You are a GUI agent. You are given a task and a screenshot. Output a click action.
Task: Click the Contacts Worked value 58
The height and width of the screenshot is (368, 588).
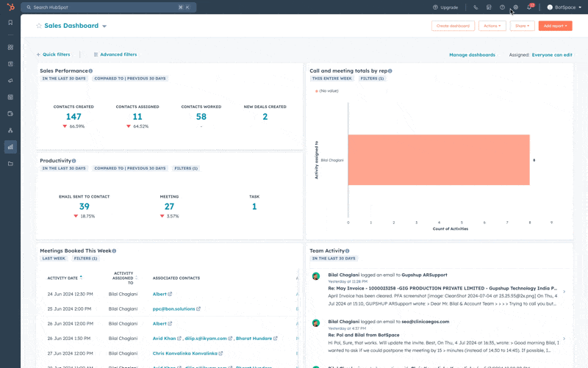(201, 117)
